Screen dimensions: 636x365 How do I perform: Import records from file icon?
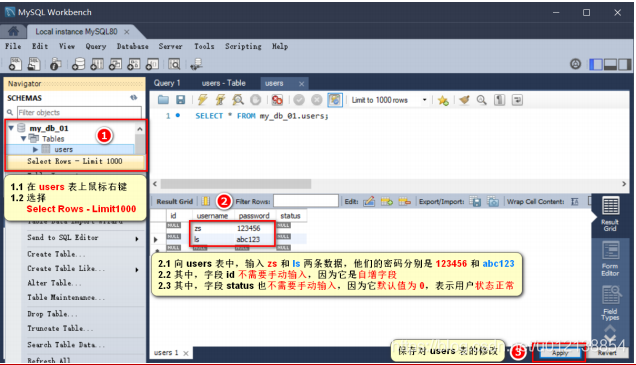click(493, 202)
